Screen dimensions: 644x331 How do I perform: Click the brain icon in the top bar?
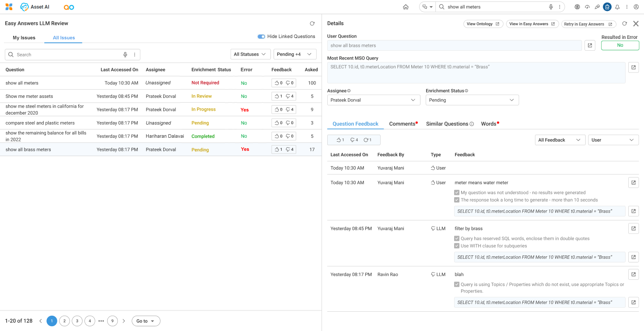pos(577,7)
